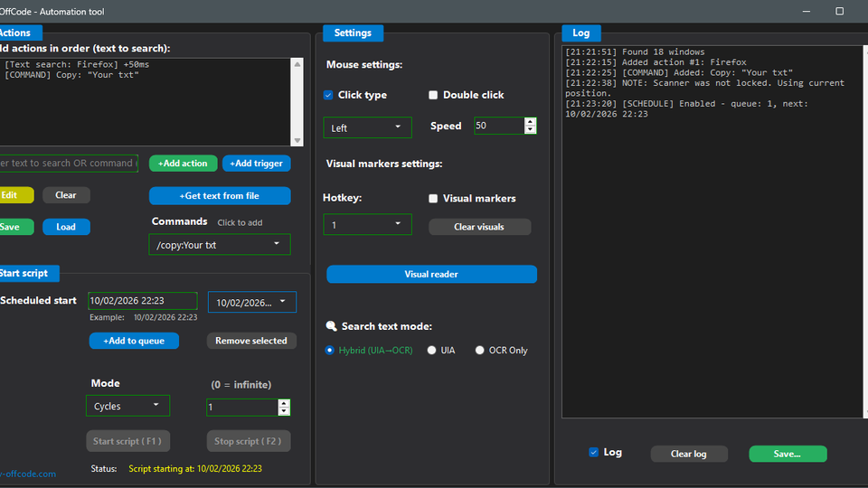
Task: Select OCR Only search mode
Action: (x=480, y=351)
